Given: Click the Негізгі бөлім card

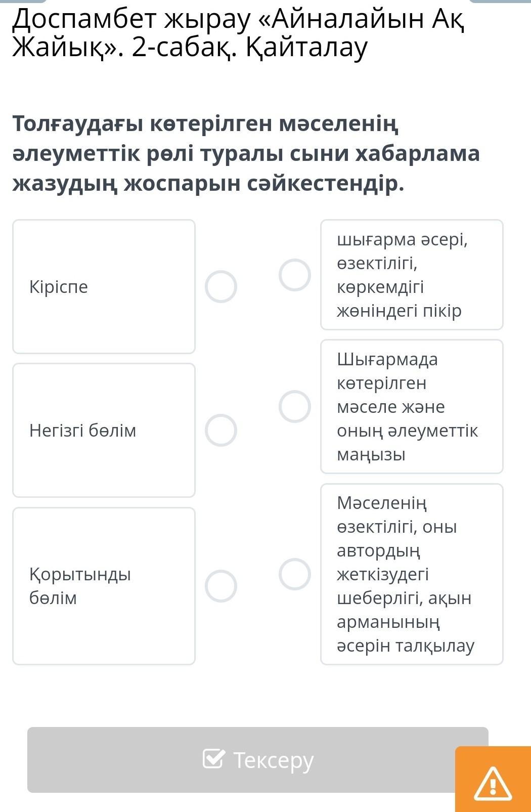Looking at the screenshot, I should point(104,431).
